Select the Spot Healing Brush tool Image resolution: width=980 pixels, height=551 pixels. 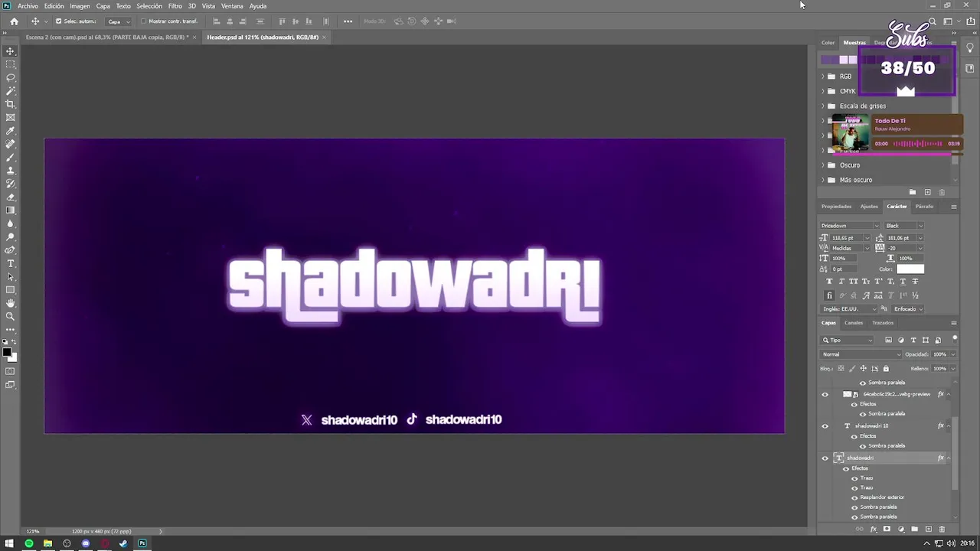click(x=10, y=144)
